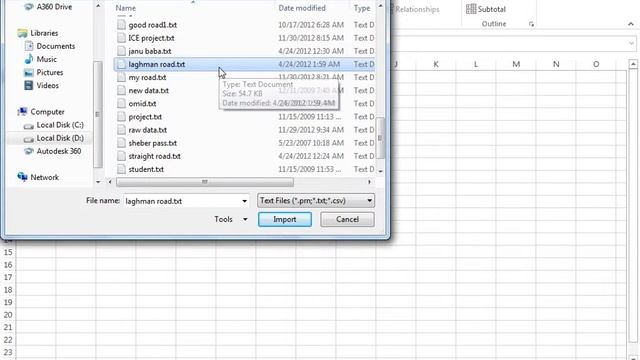Select Computer in the navigation pane
Viewport: 640px width, 360px height.
pyautogui.click(x=47, y=112)
